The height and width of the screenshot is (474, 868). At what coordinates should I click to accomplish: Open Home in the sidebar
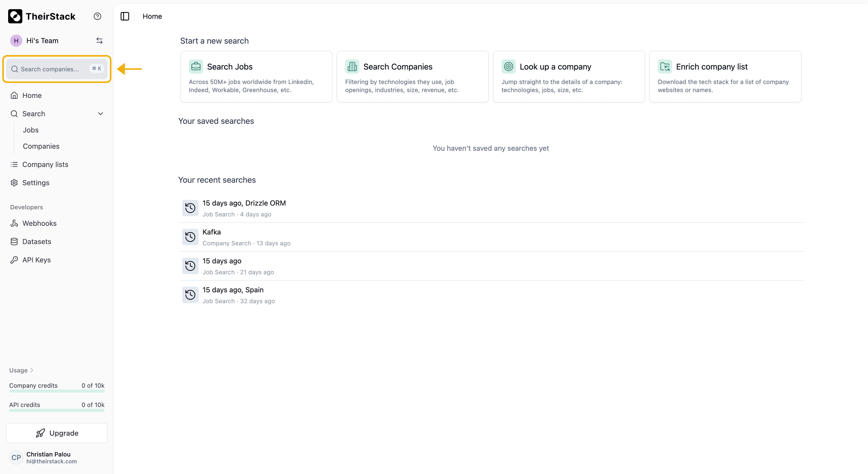click(32, 95)
